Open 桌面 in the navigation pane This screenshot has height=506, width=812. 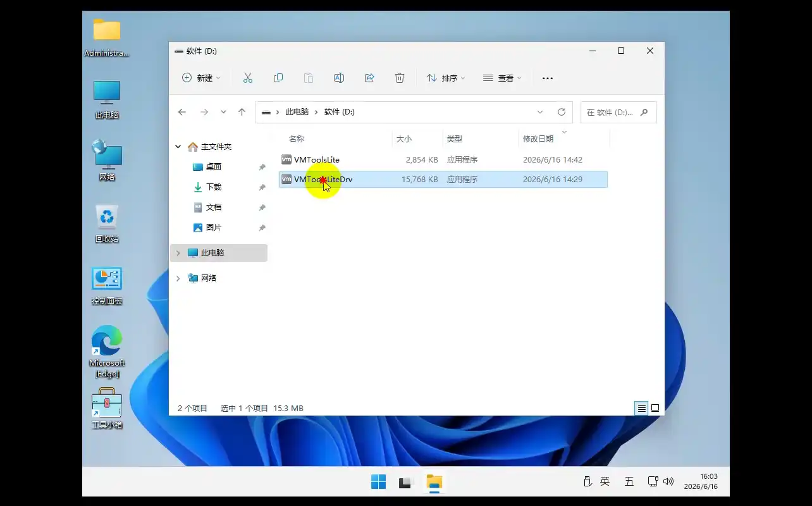214,167
